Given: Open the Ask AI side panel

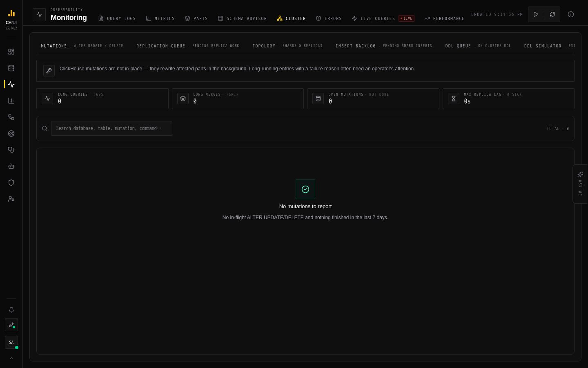Looking at the screenshot, I should click(x=580, y=184).
